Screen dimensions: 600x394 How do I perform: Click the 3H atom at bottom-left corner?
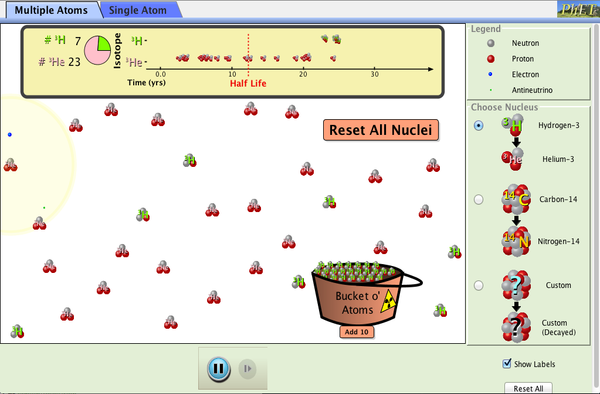click(x=17, y=331)
